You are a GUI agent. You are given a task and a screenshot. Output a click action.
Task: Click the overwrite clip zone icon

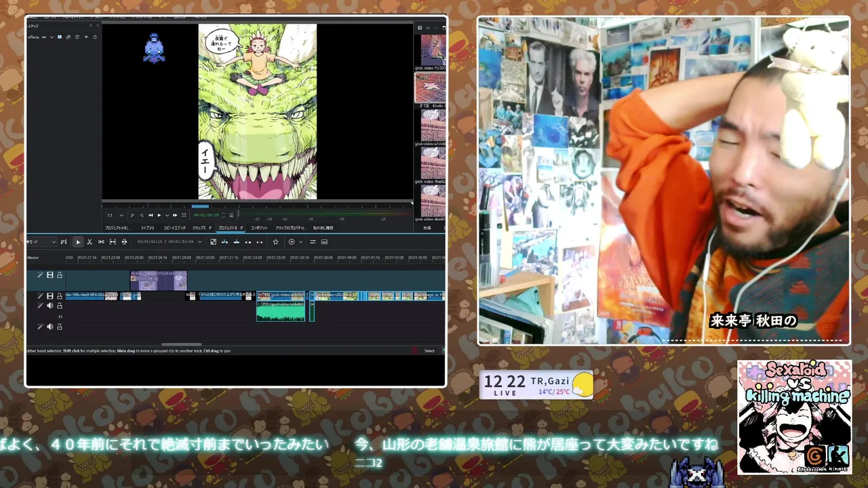click(x=236, y=242)
